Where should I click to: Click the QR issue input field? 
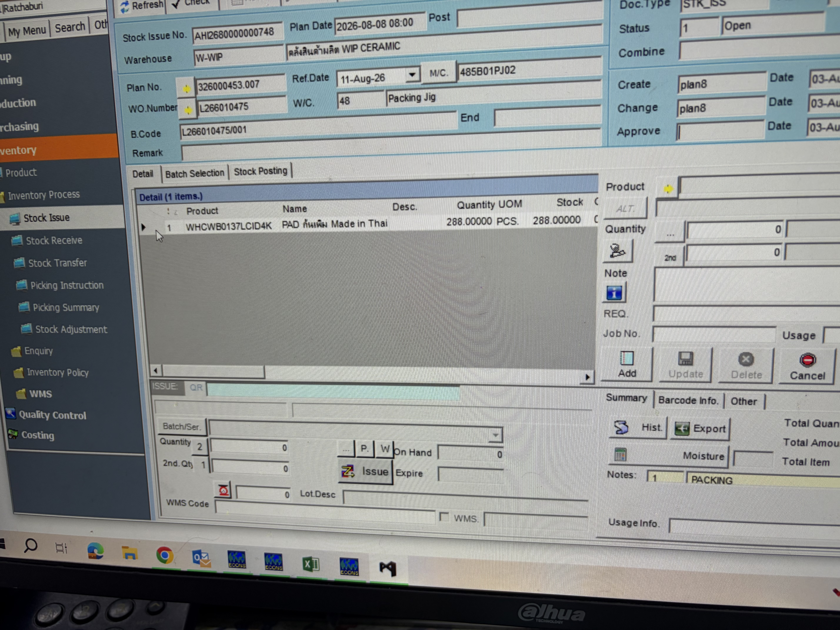coord(333,391)
